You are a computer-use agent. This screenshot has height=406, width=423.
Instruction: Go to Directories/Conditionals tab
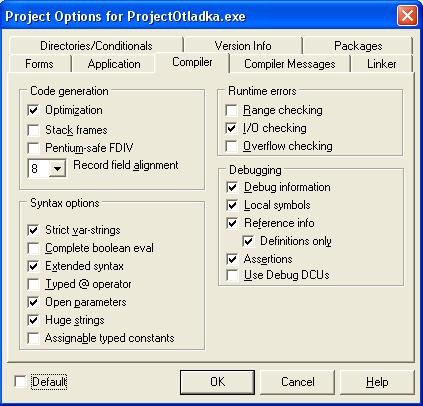96,46
